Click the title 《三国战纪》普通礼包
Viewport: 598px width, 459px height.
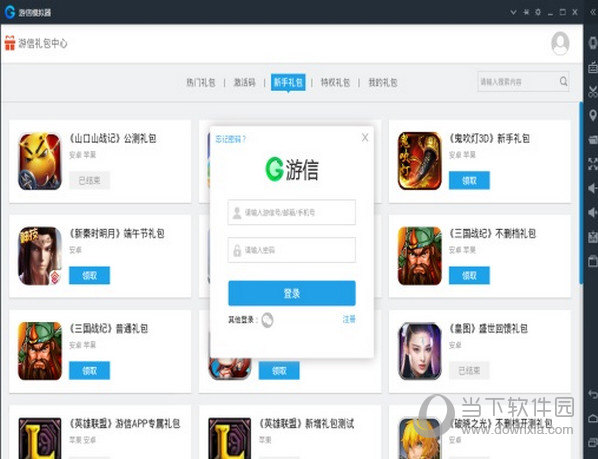pos(109,328)
